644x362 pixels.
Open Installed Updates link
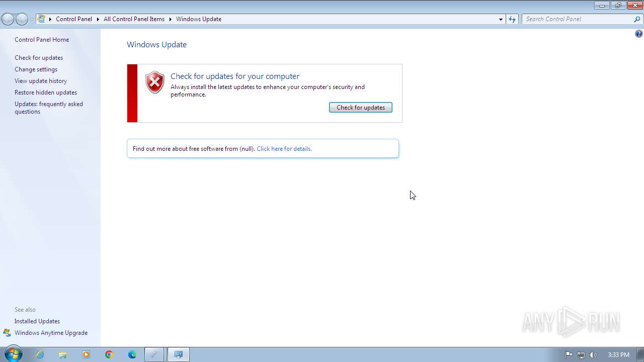tap(37, 321)
